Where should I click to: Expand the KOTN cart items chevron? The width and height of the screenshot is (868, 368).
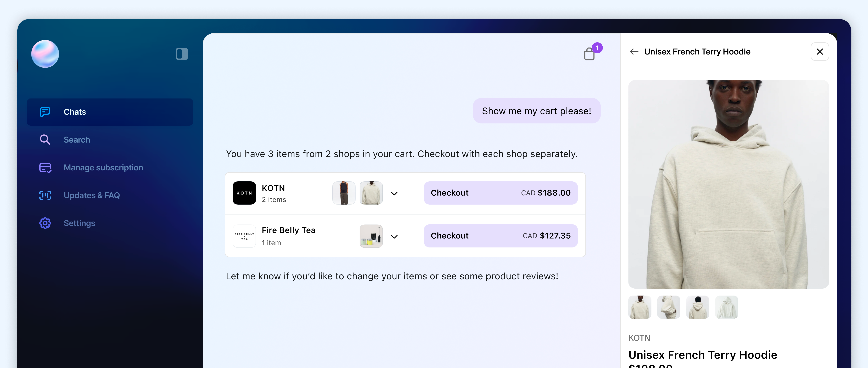(x=394, y=193)
